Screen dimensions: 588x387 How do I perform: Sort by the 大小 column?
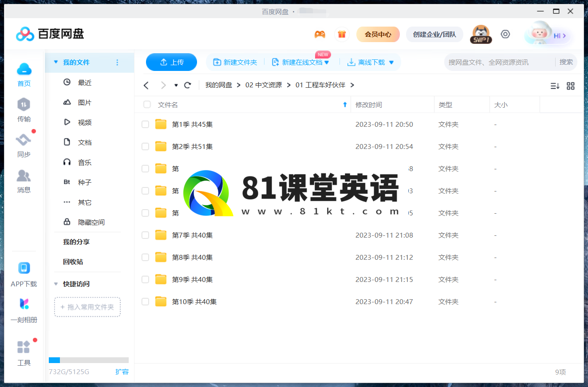(501, 105)
